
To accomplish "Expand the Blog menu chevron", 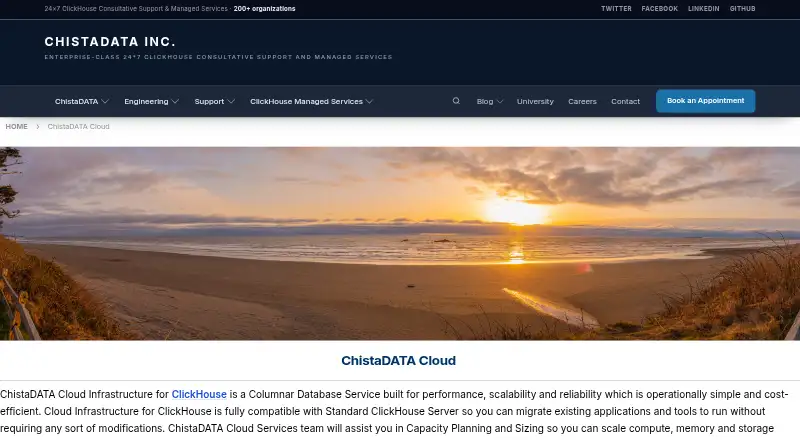I will [x=500, y=102].
